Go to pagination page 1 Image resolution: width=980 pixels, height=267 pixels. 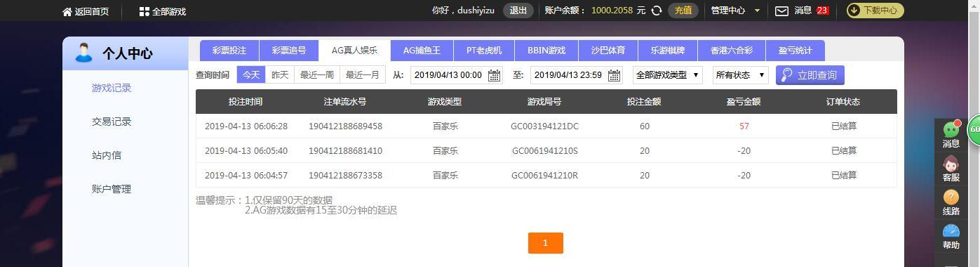point(545,243)
